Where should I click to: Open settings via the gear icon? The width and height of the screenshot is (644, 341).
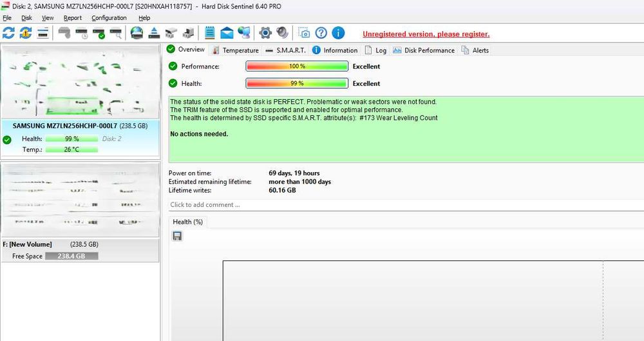click(265, 33)
